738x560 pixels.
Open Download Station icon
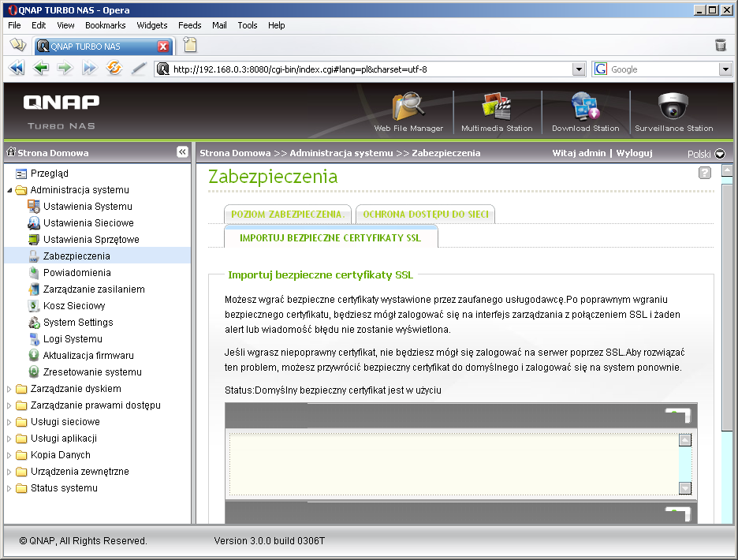tap(585, 106)
